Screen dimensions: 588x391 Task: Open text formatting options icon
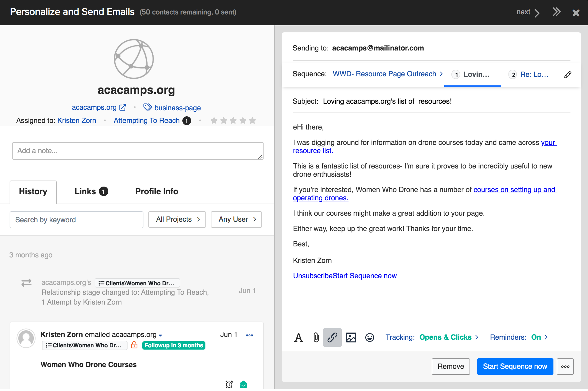(x=298, y=337)
